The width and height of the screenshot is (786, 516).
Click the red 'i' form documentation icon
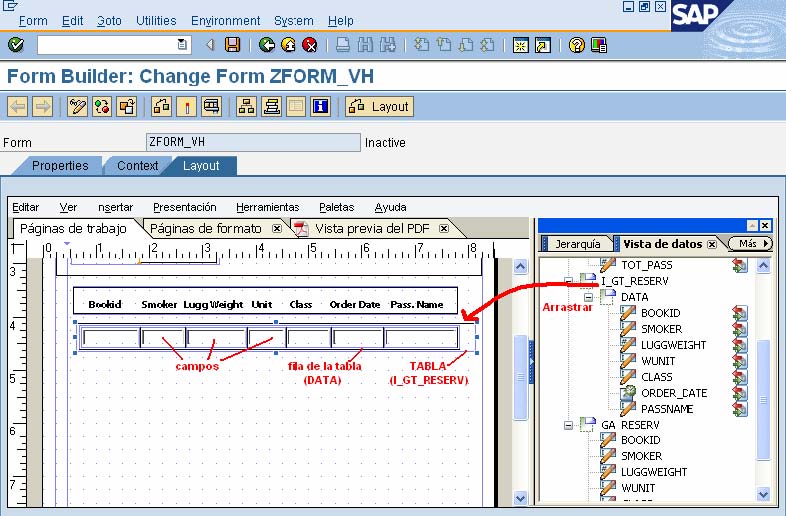[x=186, y=106]
